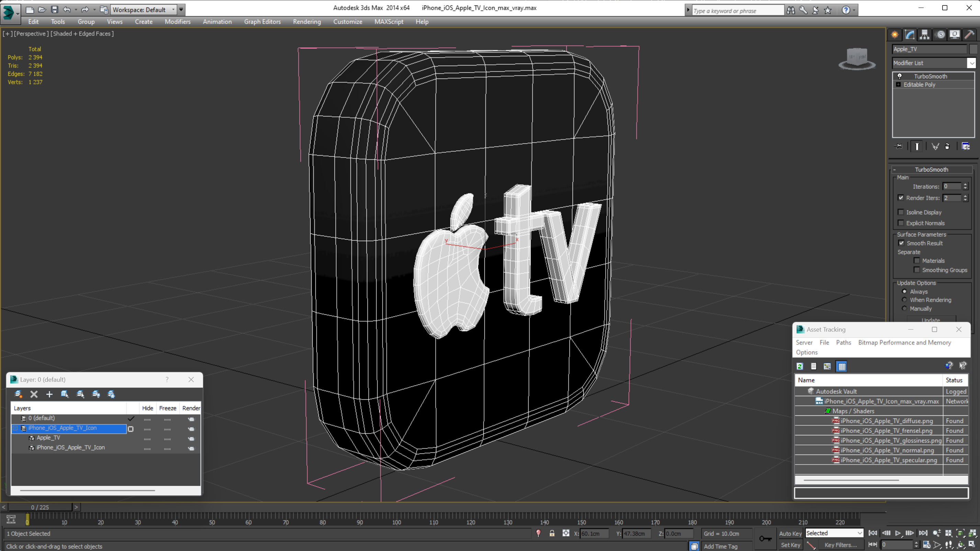Enable the Smoothing Groups checkbox
980x551 pixels.
pyautogui.click(x=917, y=270)
